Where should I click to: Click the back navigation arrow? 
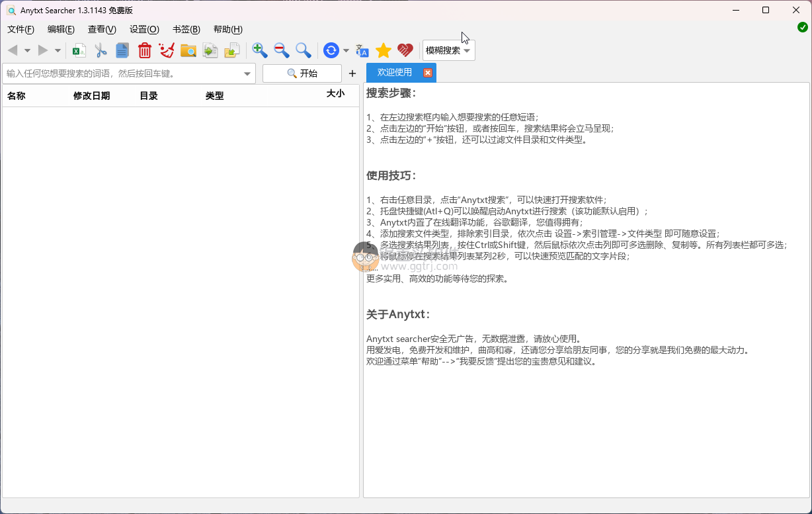pyautogui.click(x=13, y=50)
